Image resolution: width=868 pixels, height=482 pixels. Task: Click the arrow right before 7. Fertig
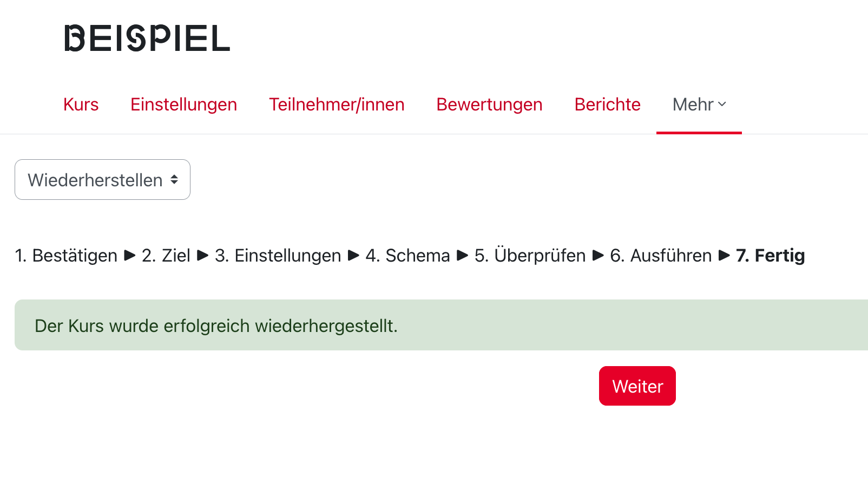724,256
